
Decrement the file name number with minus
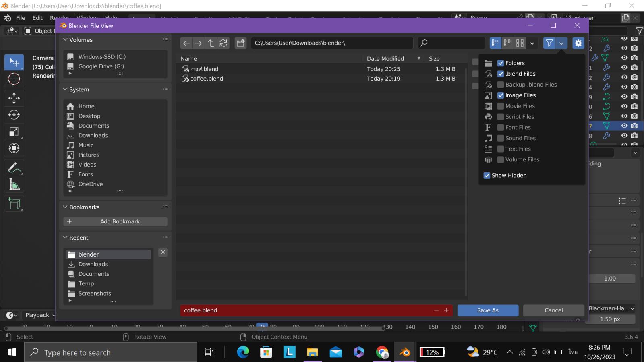click(436, 310)
